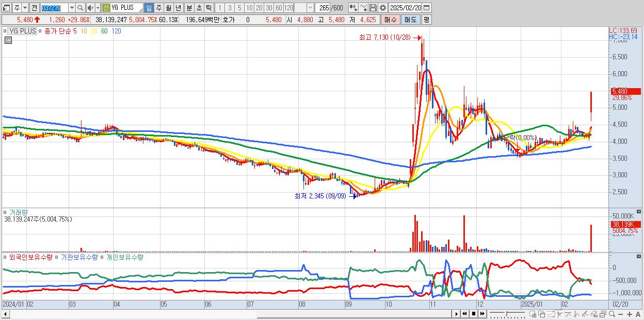Image resolution: width=644 pixels, height=320 pixels.
Task: Click the speaker sound icon
Action: click(91, 8)
